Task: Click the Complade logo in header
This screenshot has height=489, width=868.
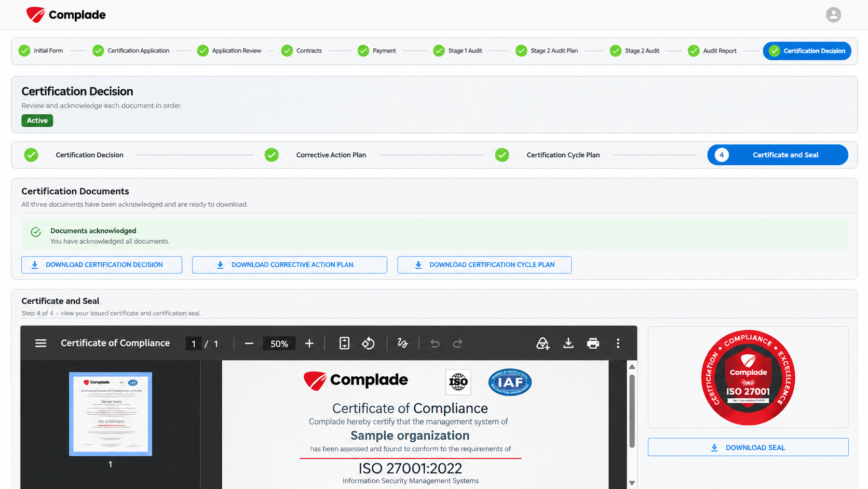Action: click(x=66, y=15)
